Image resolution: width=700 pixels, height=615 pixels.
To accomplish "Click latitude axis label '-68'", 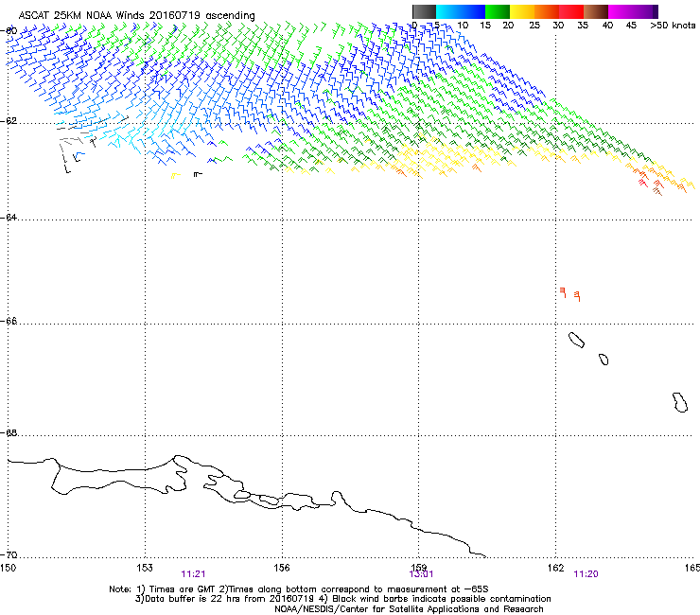I will coord(9,432).
